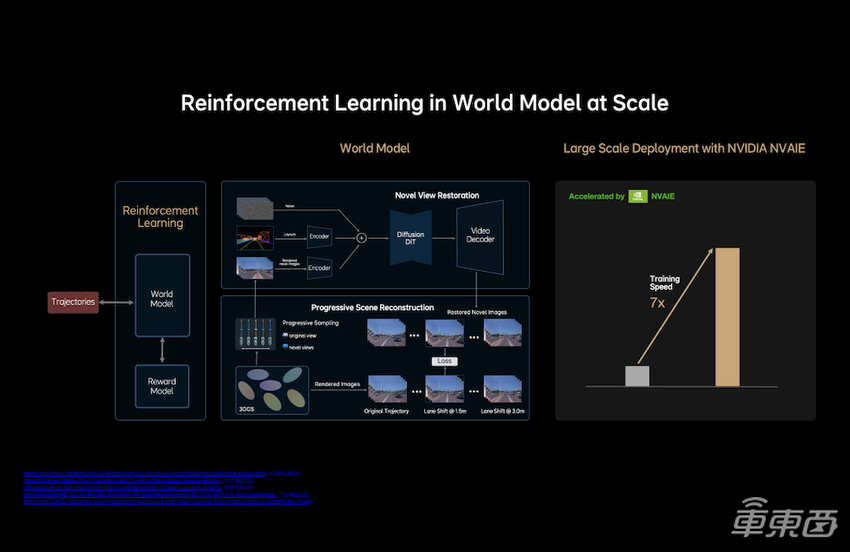Click the red Trajectories box
This screenshot has width=850, height=552.
(x=73, y=301)
